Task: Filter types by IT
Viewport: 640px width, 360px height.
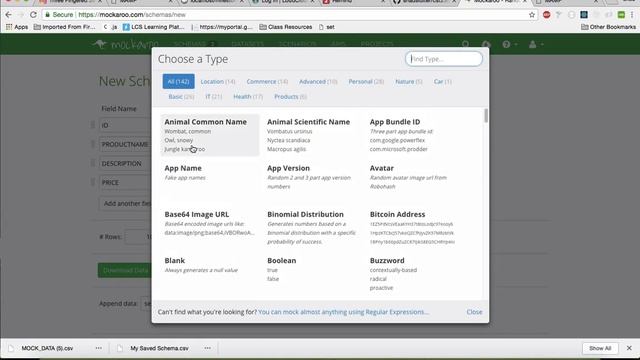Action: click(x=213, y=97)
